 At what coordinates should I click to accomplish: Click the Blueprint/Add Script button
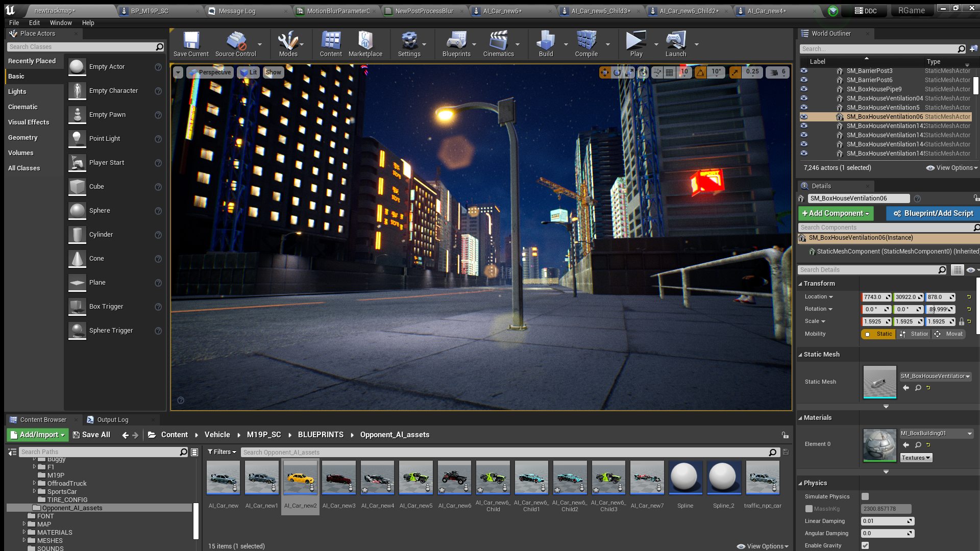pos(933,213)
